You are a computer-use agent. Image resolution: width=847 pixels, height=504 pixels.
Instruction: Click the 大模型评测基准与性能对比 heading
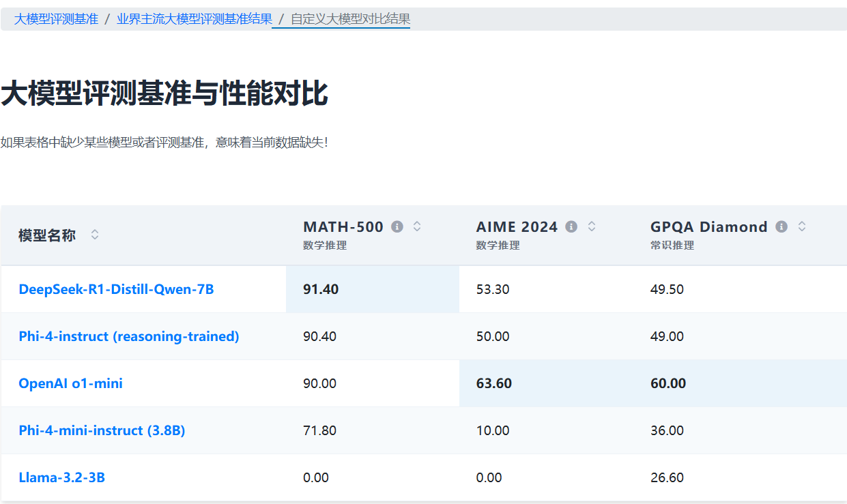click(164, 93)
